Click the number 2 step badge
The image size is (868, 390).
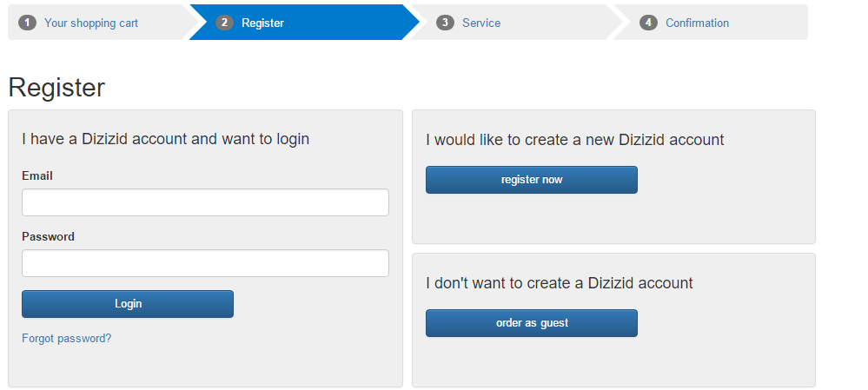coord(224,23)
